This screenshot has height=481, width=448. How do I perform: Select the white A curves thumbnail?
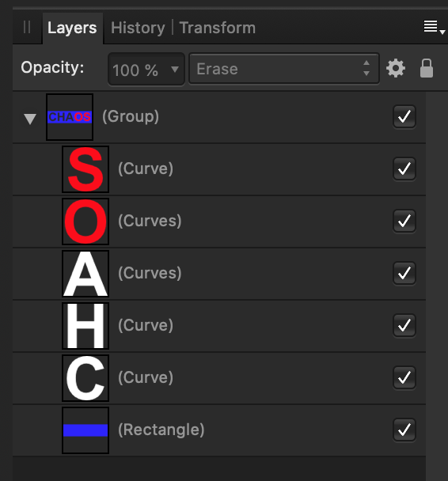click(85, 274)
